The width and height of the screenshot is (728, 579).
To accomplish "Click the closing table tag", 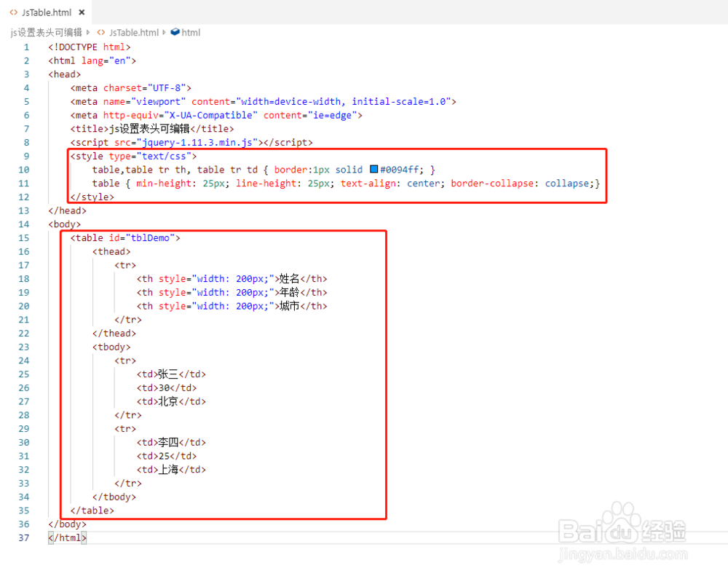I will point(92,511).
